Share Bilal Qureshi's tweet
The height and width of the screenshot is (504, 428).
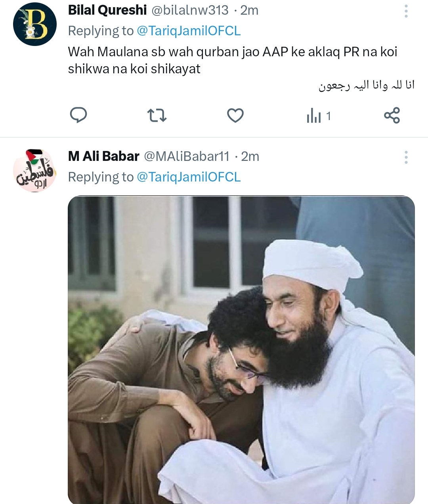tap(392, 115)
